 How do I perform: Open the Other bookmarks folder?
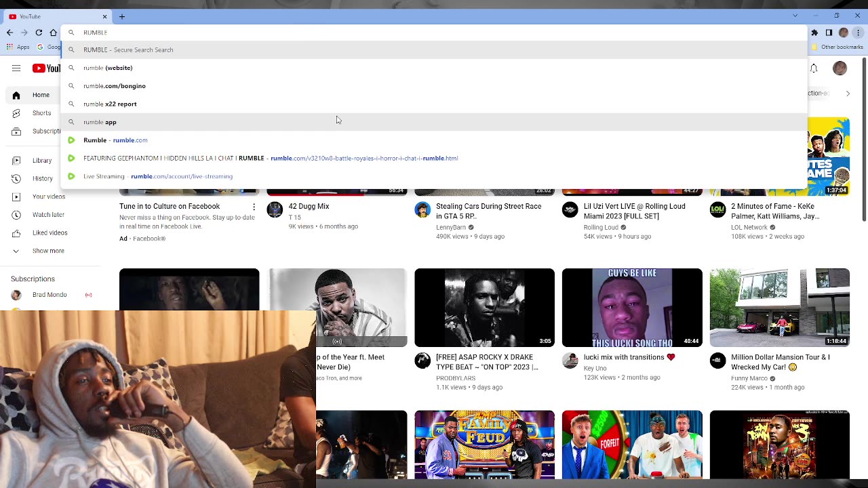click(838, 47)
